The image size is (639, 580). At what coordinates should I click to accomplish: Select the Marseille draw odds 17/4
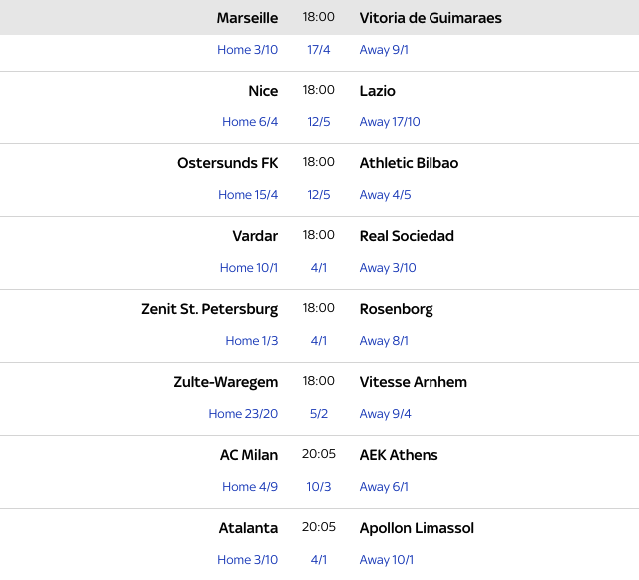pos(319,50)
